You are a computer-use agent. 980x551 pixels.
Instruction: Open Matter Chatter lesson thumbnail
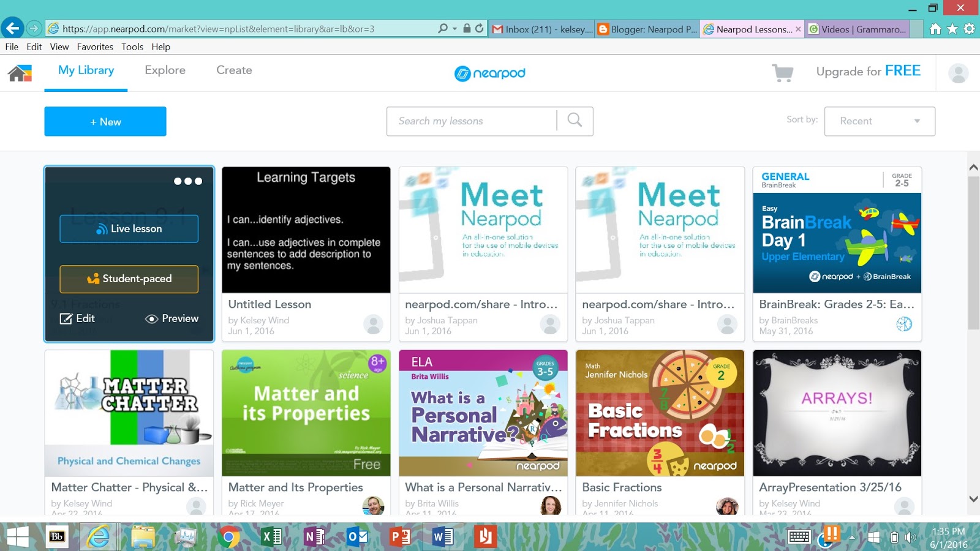[x=129, y=413]
